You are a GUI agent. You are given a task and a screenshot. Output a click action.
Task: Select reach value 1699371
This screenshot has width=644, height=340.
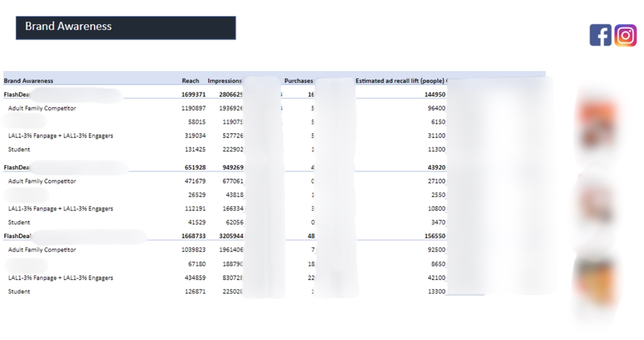(x=193, y=95)
